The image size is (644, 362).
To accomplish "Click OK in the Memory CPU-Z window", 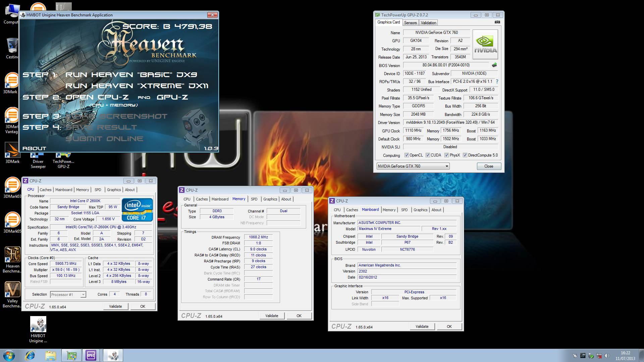I will pyautogui.click(x=299, y=316).
